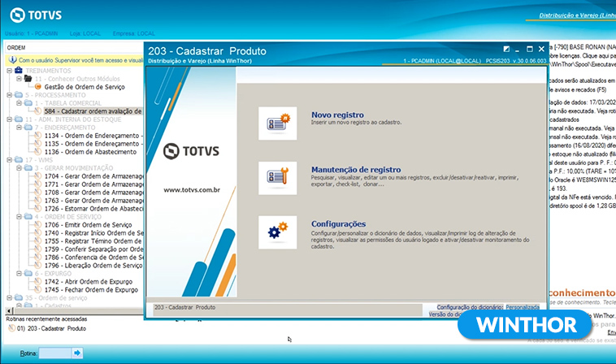Click the icon of routine 1704 Gerar Ordem de Armazenagem
616x364 pixels.
click(x=37, y=175)
